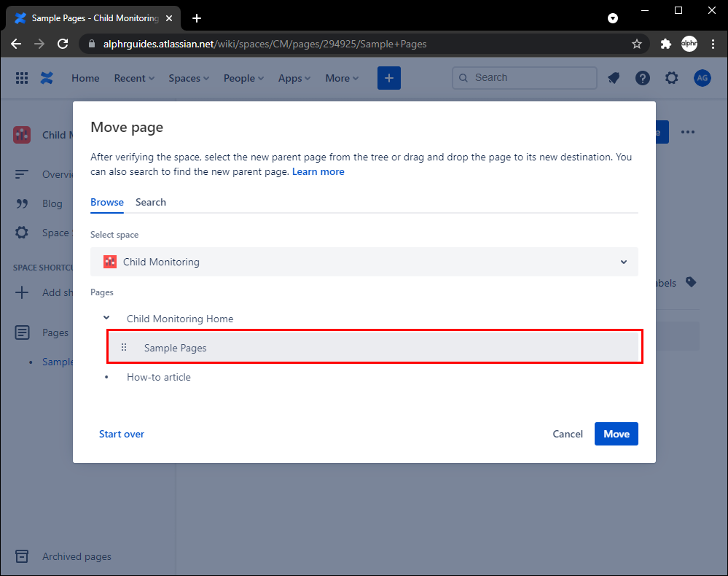728x576 pixels.
Task: Open the app switcher grid icon
Action: click(x=22, y=78)
